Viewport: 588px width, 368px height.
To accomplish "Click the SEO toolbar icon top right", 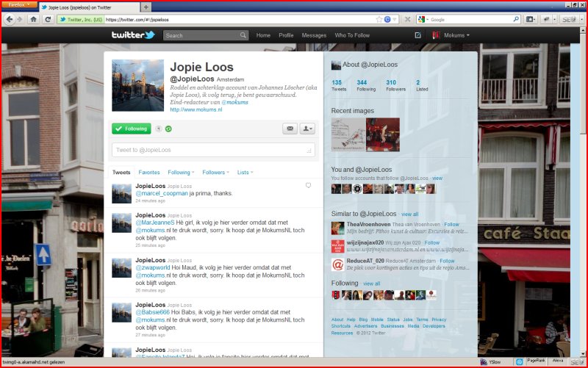I will 569,20.
